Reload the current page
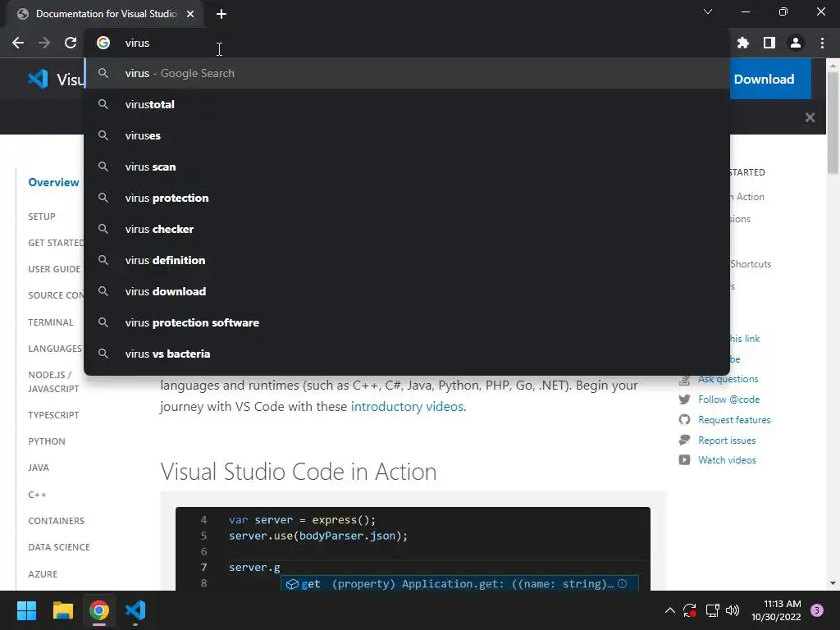Screen dimensions: 840x630 (71, 43)
